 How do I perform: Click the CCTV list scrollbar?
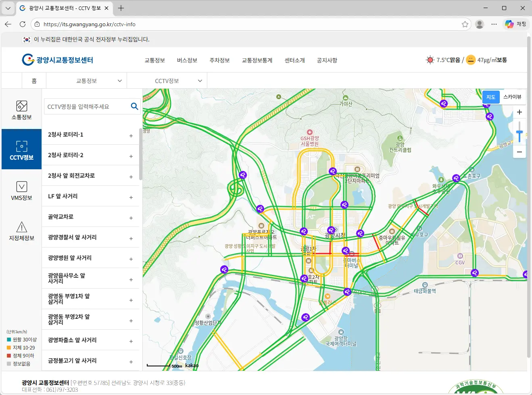(x=141, y=154)
